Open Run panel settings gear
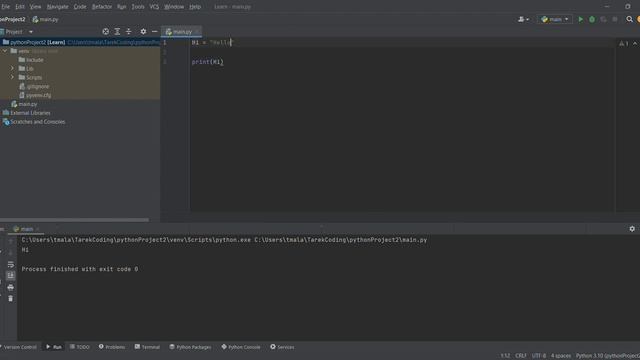This screenshot has width=640, height=360. (x=632, y=229)
